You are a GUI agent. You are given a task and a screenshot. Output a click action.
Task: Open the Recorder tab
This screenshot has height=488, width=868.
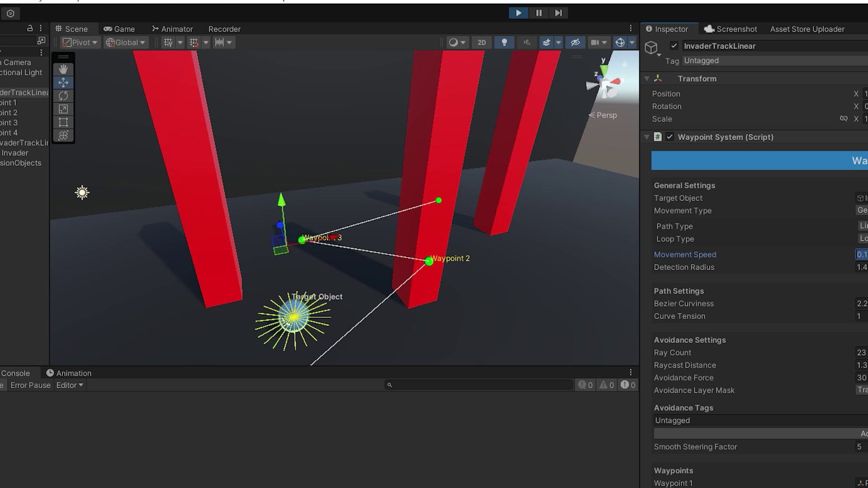pos(224,29)
